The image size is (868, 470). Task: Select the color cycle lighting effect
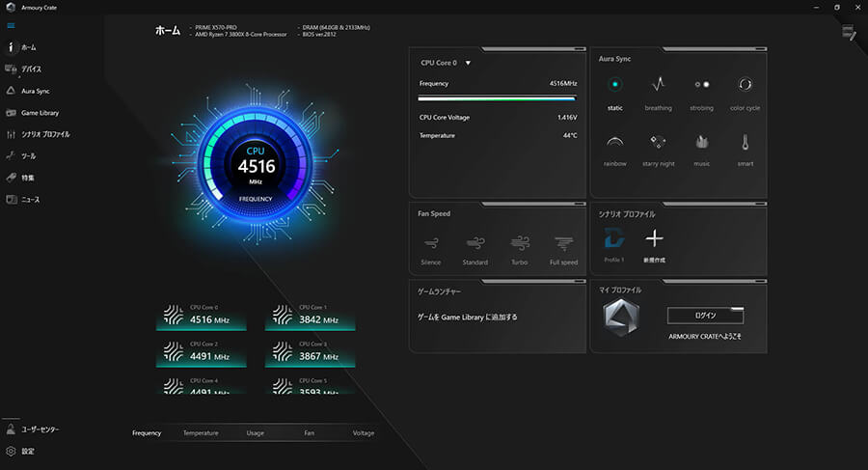tap(745, 86)
